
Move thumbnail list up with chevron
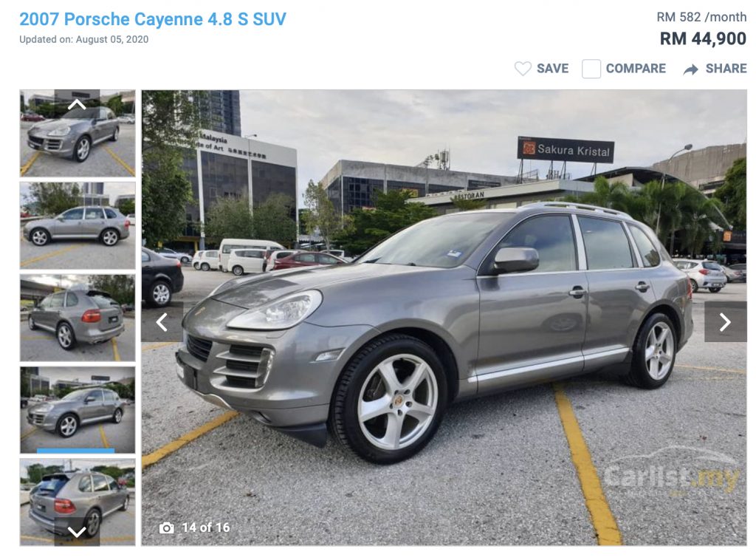click(77, 103)
